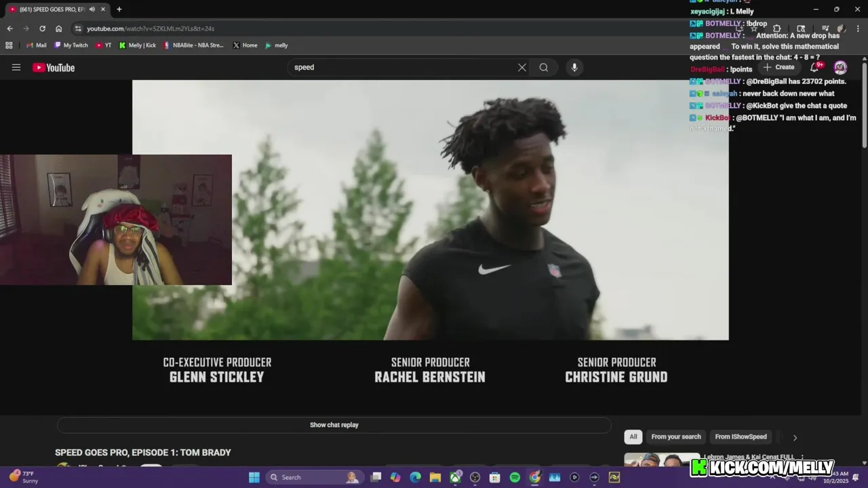Viewport: 868px width, 488px height.
Task: Click Show chat replay
Action: pos(334,425)
